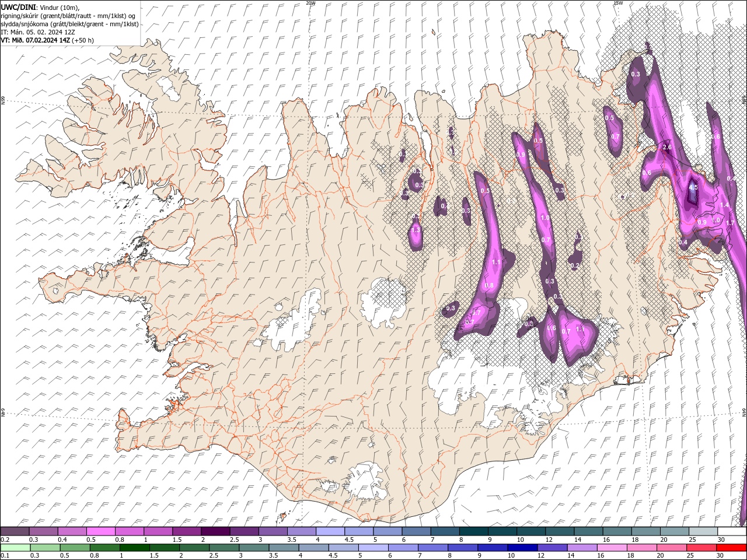Image resolution: width=747 pixels, height=560 pixels.
Task: Pick the pale green rain swatch after 0.1
Action: 16,548
